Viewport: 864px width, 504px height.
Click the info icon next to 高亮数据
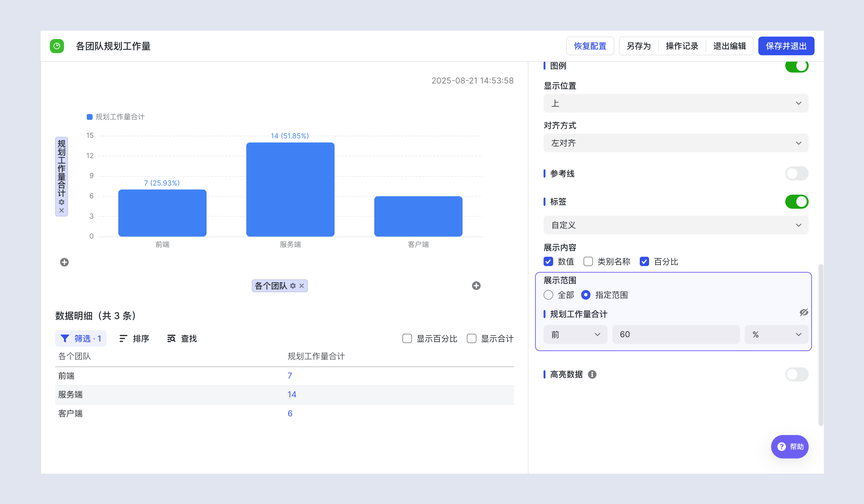(x=592, y=374)
